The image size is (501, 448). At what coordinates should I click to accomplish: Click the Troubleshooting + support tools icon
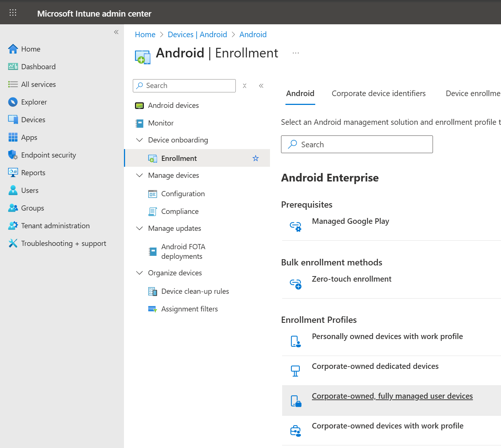tap(13, 243)
